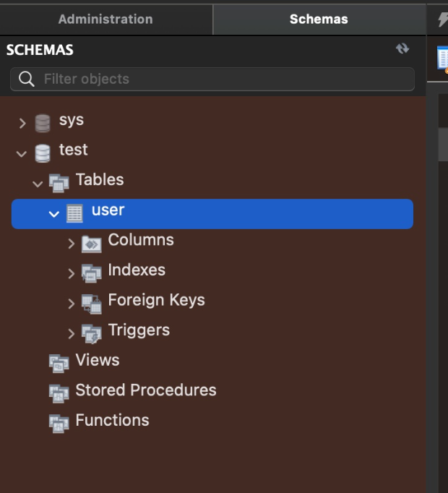Image resolution: width=448 pixels, height=493 pixels.
Task: Click the refresh schemas icon
Action: [402, 49]
